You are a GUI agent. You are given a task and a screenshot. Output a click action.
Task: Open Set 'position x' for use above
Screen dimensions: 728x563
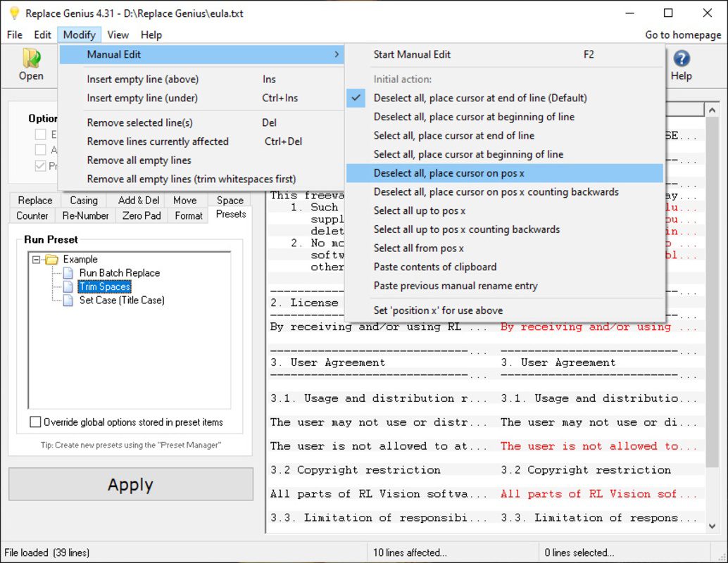tap(504, 310)
